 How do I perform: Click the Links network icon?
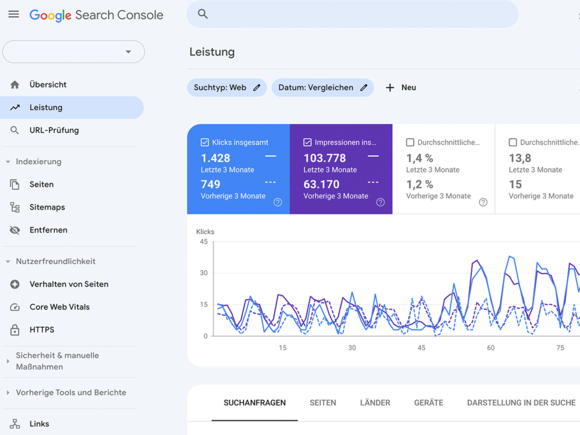[x=15, y=424]
